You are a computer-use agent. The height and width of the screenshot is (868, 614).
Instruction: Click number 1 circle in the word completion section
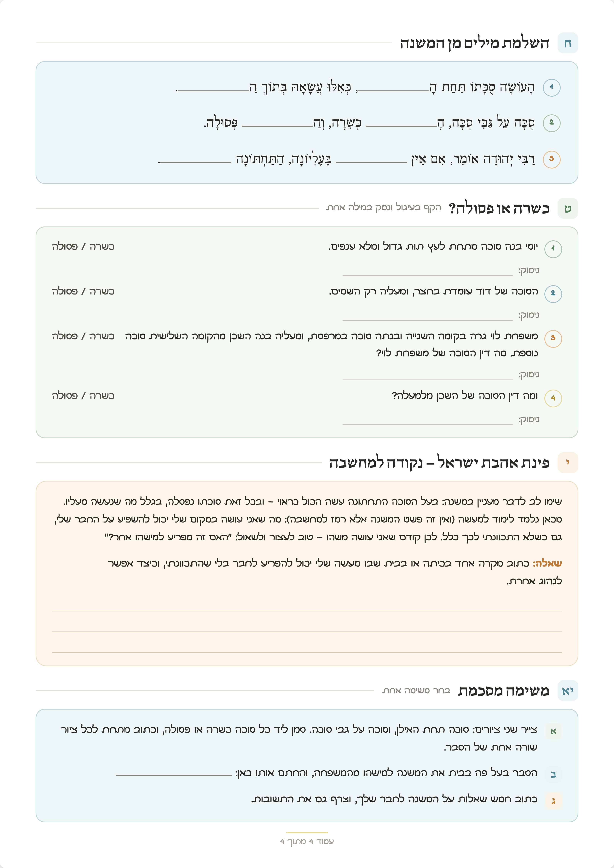pyautogui.click(x=552, y=87)
